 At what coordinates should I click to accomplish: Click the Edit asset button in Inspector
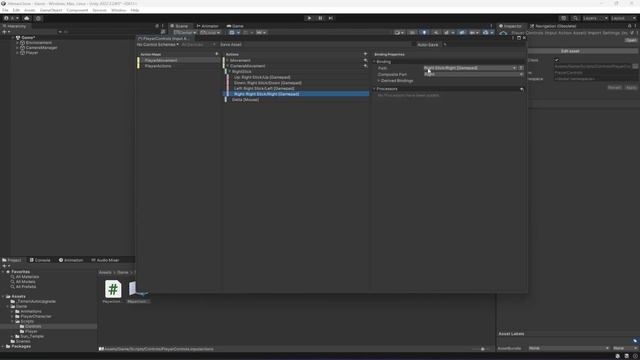(570, 51)
